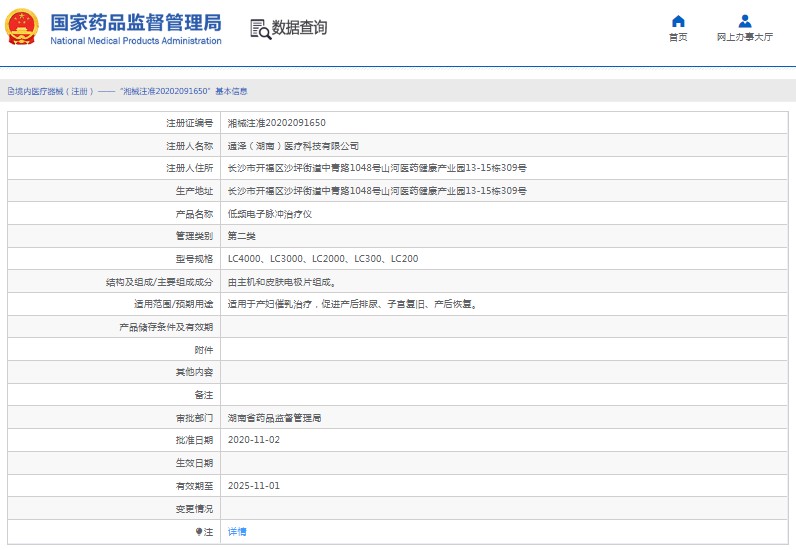Click structure value 由主机和皮肤电极片组成
The image size is (796, 550).
[x=282, y=282]
